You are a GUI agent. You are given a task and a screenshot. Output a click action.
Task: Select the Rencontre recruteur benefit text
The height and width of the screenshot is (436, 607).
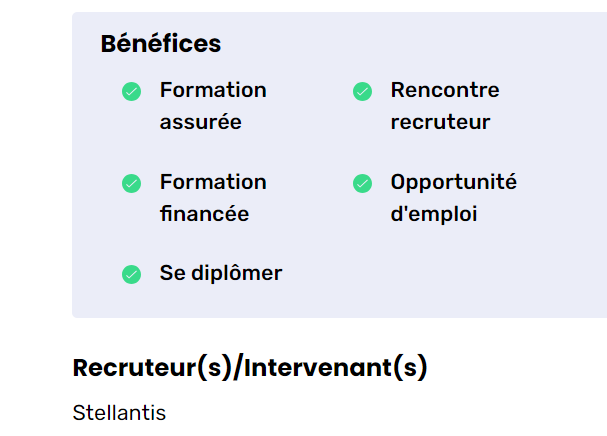(444, 106)
